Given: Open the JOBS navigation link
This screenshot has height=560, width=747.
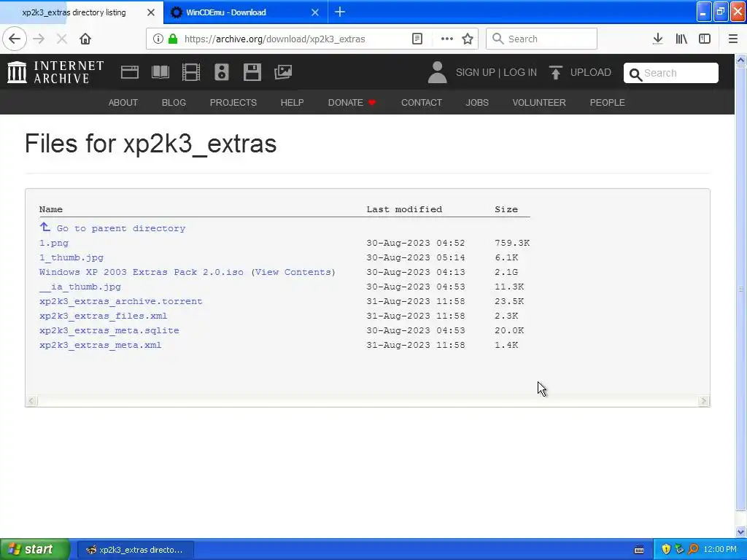Looking at the screenshot, I should point(477,102).
